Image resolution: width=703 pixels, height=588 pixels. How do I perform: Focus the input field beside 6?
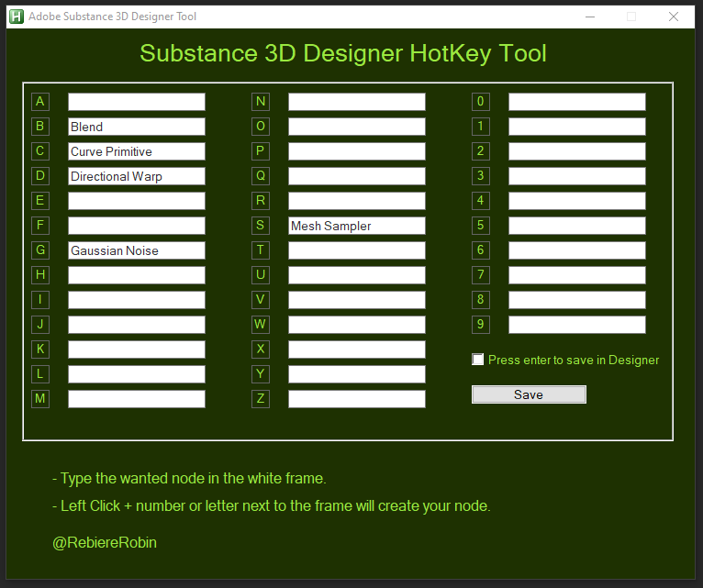pos(577,250)
